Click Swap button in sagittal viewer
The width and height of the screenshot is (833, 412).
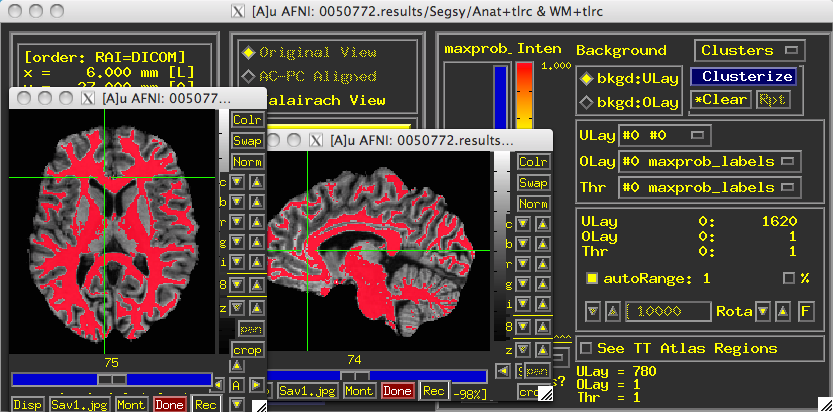point(533,183)
